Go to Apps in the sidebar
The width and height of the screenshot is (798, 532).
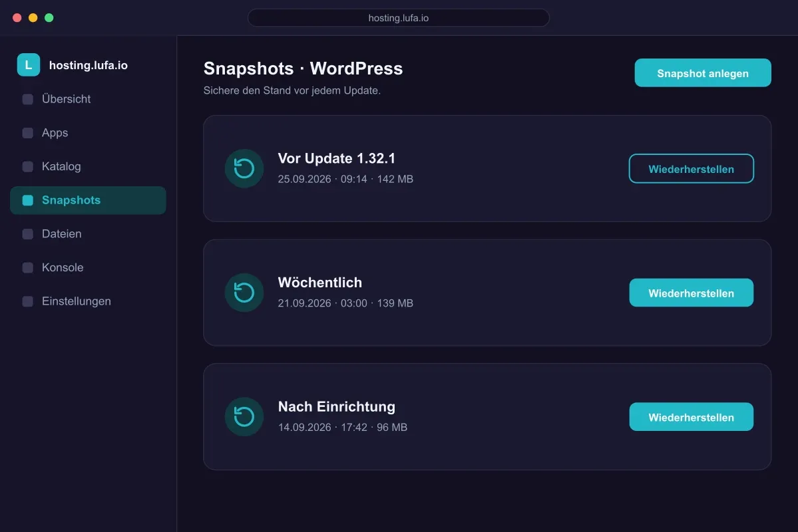[x=88, y=133]
